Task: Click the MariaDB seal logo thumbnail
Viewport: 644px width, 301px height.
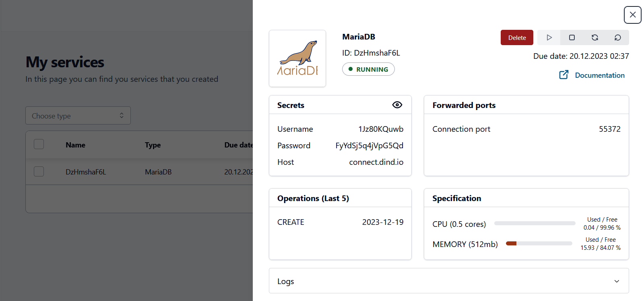Action: click(x=297, y=58)
